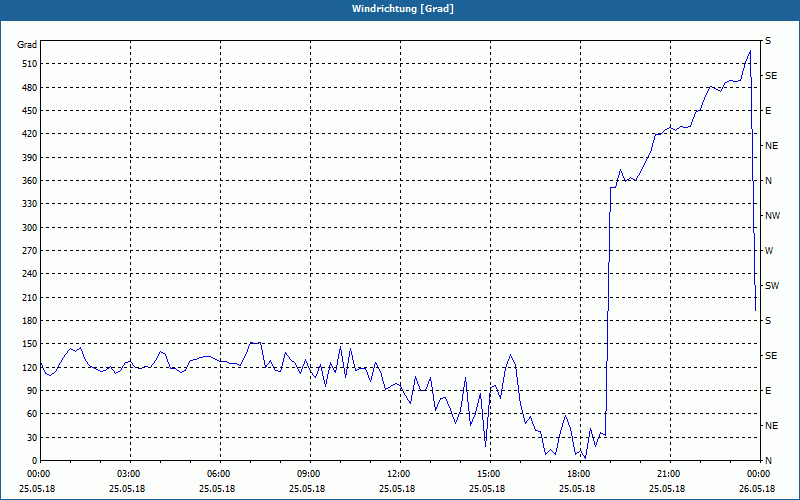The image size is (800, 500).
Task: Select the W compass label
Action: (x=769, y=251)
